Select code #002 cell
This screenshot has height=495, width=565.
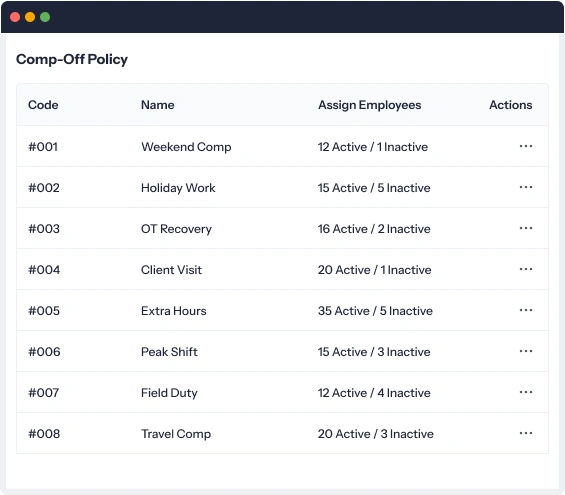[44, 188]
